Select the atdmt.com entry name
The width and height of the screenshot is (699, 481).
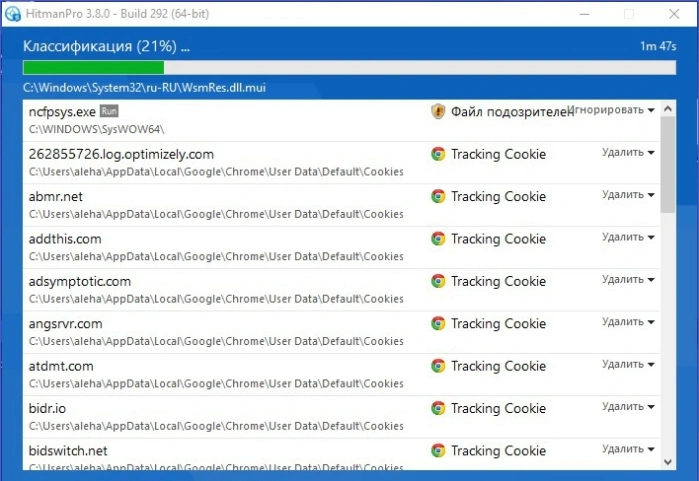[61, 366]
